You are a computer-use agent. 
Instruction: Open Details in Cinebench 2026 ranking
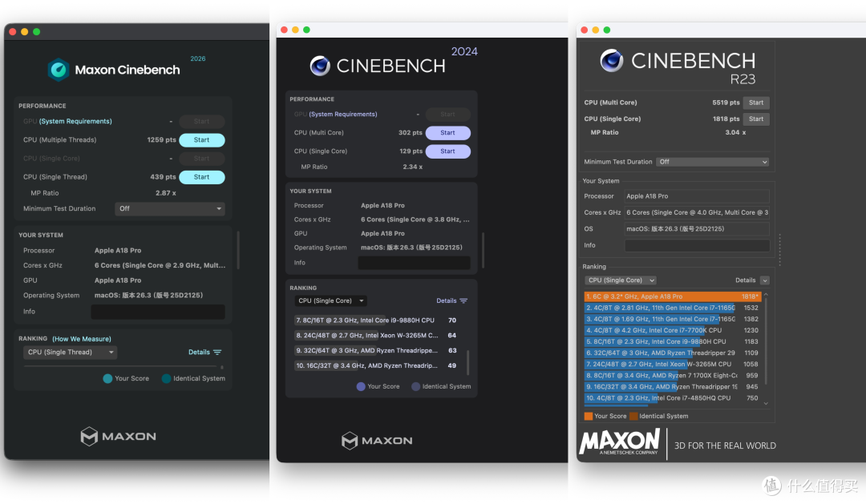[x=199, y=353]
